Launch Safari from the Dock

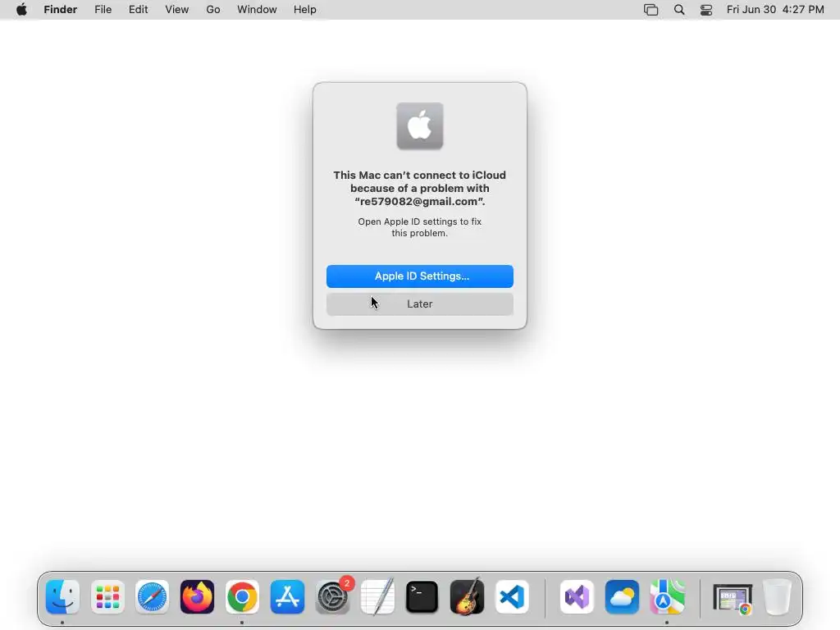pos(152,597)
